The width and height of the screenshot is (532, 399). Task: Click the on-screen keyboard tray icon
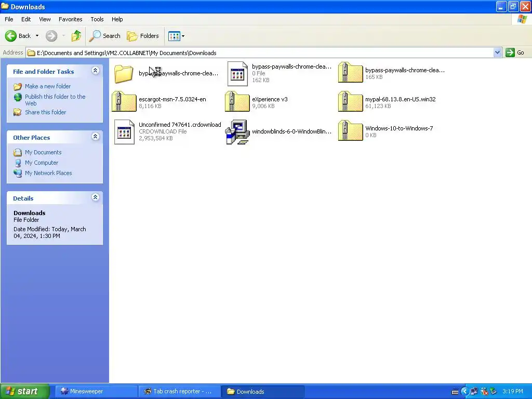coord(455,392)
